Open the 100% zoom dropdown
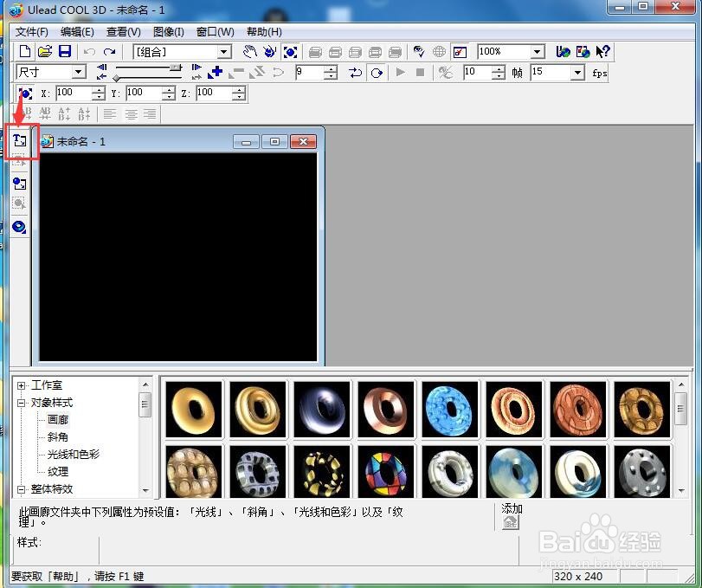 [538, 52]
